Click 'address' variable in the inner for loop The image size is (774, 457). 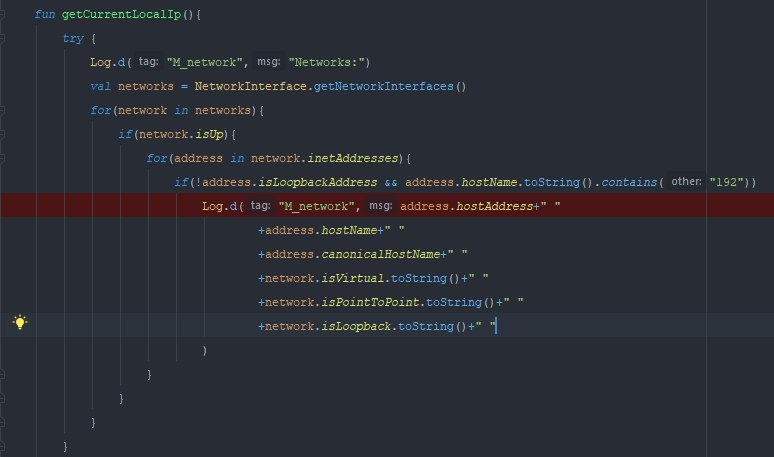click(198, 158)
